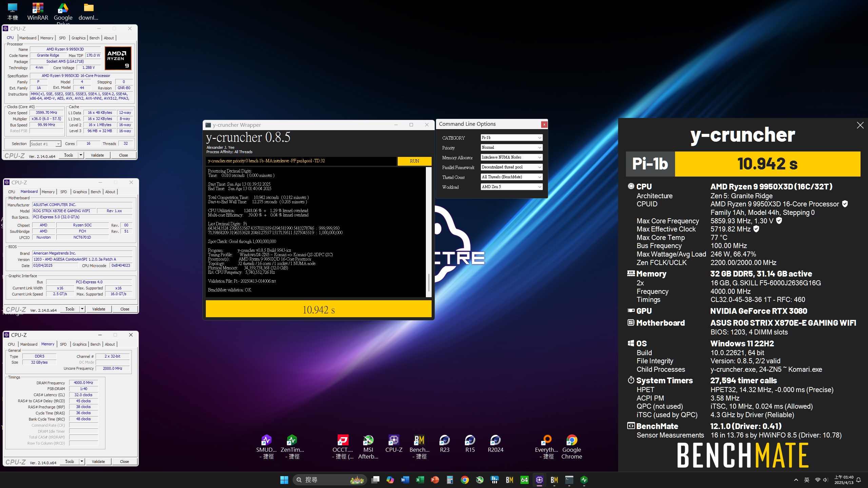The height and width of the screenshot is (488, 868).
Task: Click the y-cruncher command line field
Action: coord(301,161)
